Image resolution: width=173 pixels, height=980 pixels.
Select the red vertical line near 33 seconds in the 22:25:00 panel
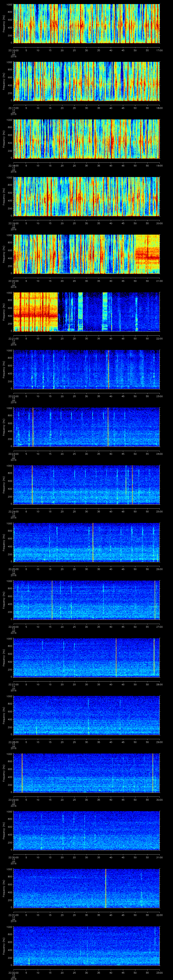click(x=93, y=542)
